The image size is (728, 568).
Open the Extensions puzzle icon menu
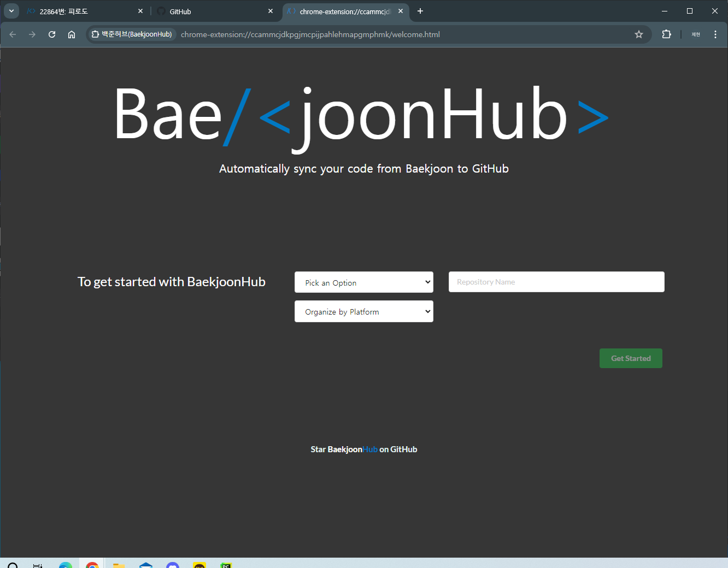pos(666,34)
